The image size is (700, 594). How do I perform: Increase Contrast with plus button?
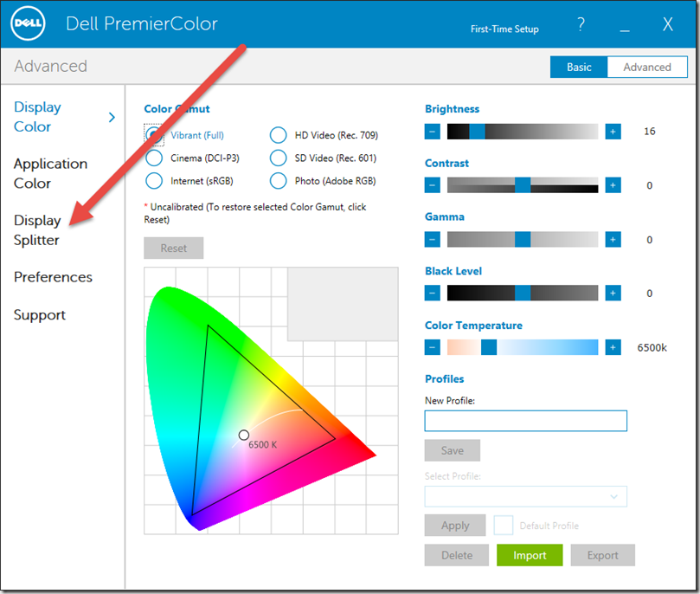pyautogui.click(x=613, y=185)
